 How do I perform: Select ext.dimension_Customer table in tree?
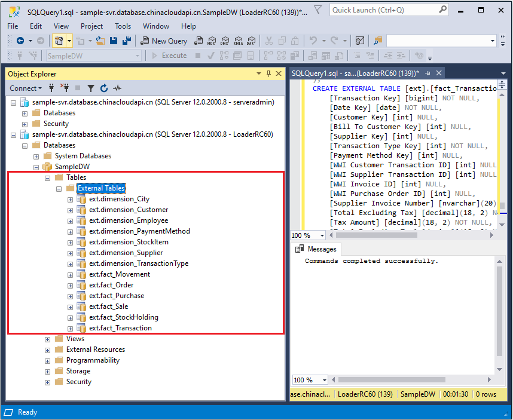129,210
